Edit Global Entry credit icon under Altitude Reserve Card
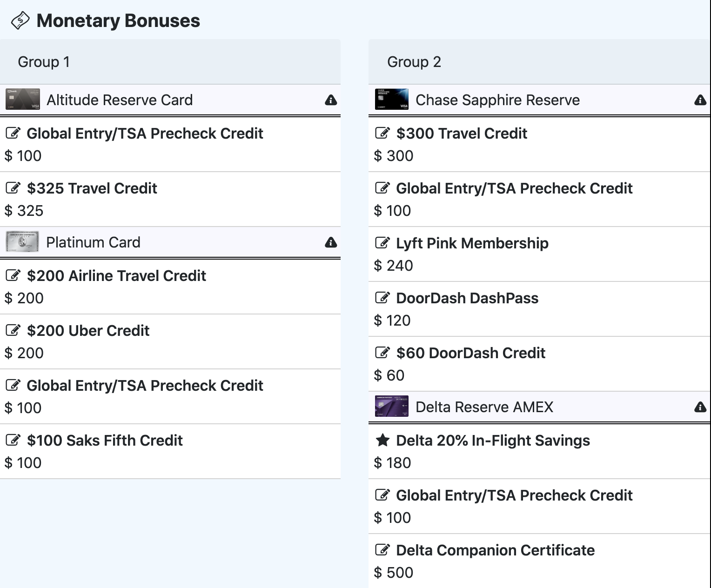The image size is (711, 588). [13, 133]
